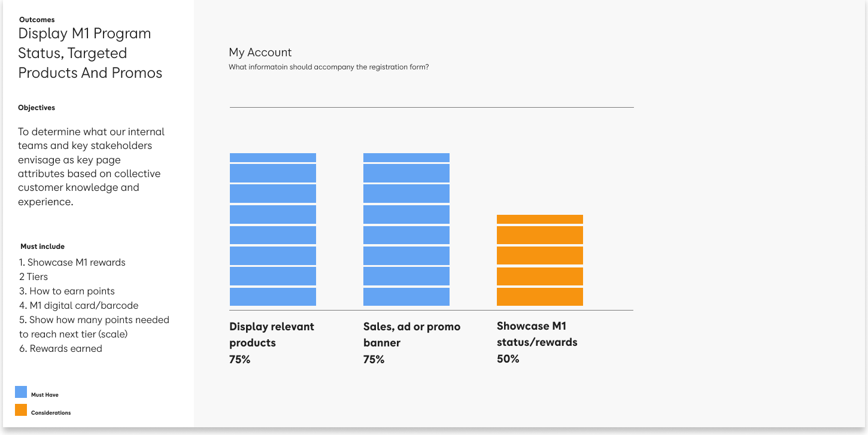
Task: Click the top orange bar in rightmost column
Action: click(x=539, y=218)
